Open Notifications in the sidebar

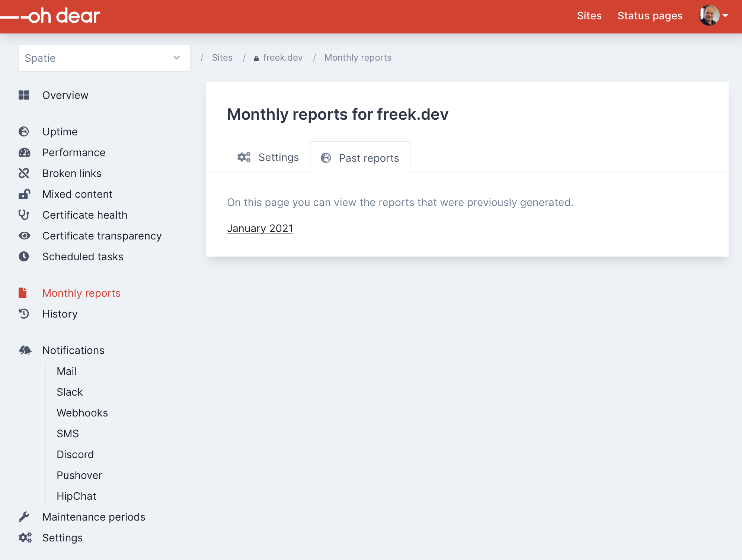(x=73, y=350)
